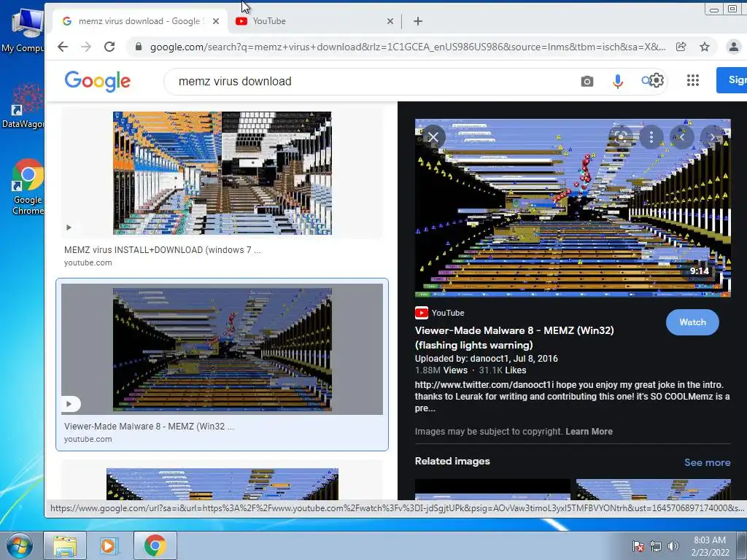
Task: Go back using browser back arrow
Action: tap(63, 47)
